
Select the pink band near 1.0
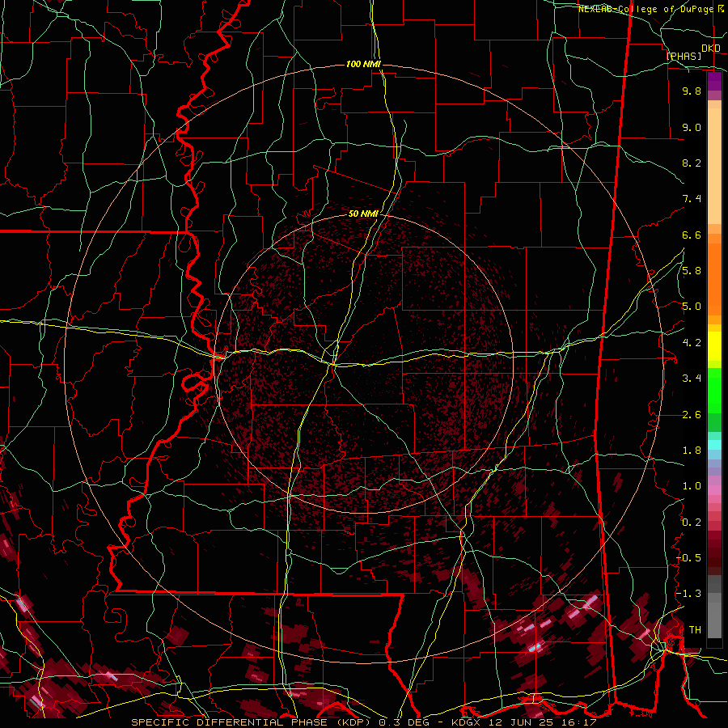coord(714,490)
